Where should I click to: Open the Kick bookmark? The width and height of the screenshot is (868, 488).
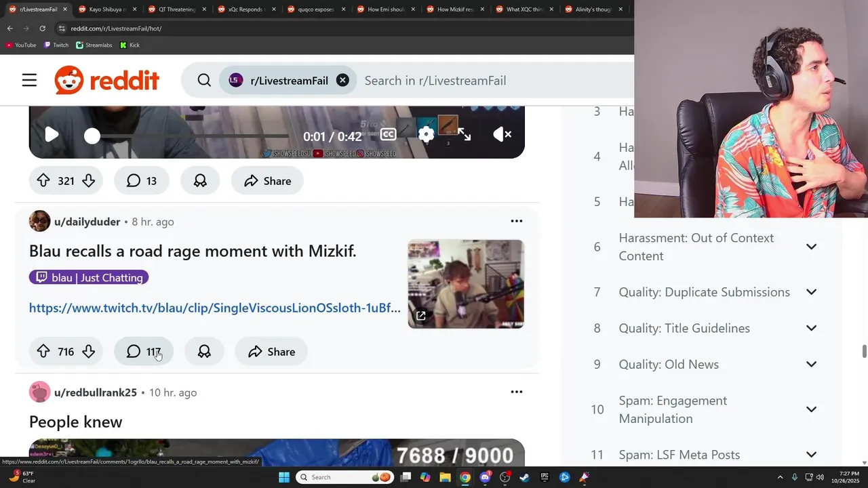point(130,45)
